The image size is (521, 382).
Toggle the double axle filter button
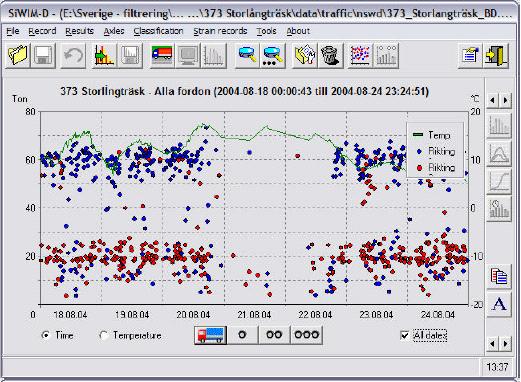click(x=274, y=335)
